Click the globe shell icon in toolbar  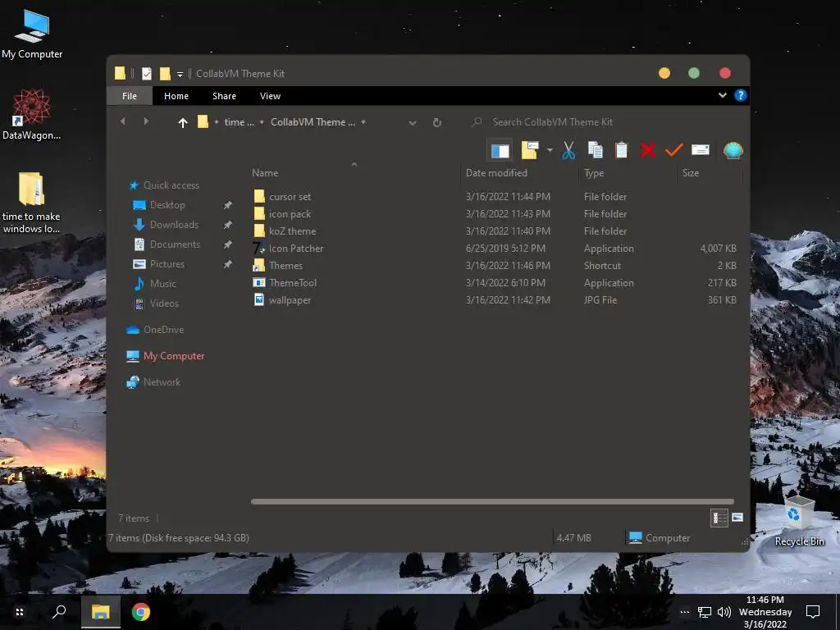click(733, 151)
